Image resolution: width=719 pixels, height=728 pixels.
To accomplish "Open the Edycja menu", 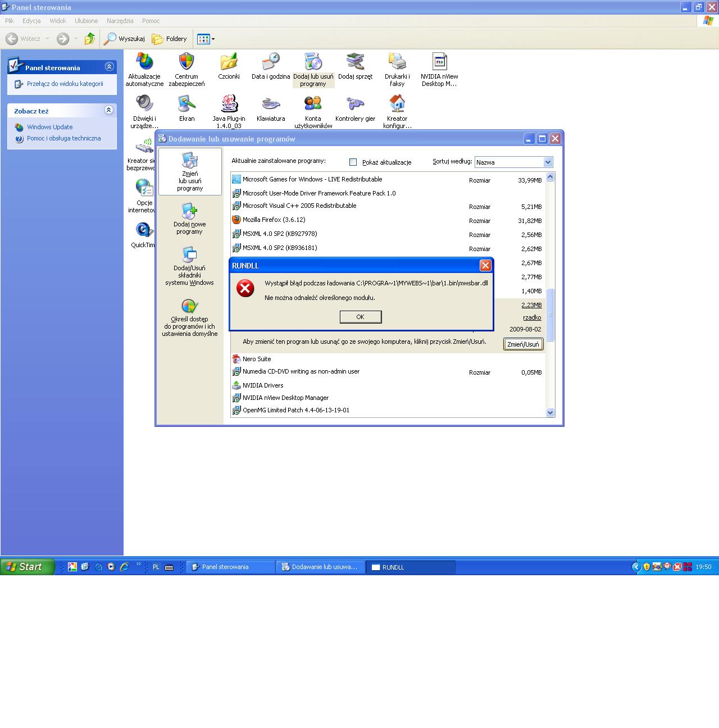I will click(x=31, y=21).
